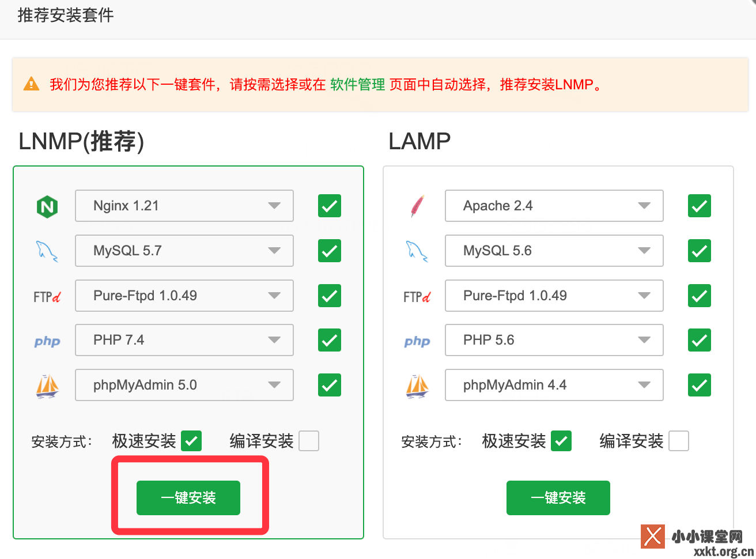756x559 pixels.
Task: Click the FTPd icon in LAMP panel
Action: tap(417, 297)
